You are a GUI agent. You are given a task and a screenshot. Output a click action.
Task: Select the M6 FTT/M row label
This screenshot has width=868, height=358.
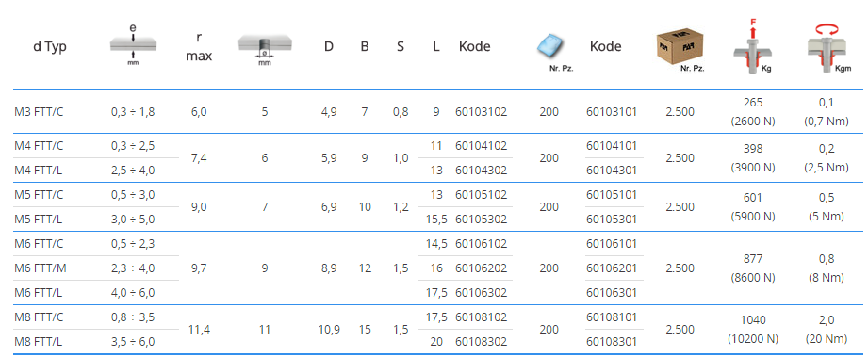pos(40,268)
